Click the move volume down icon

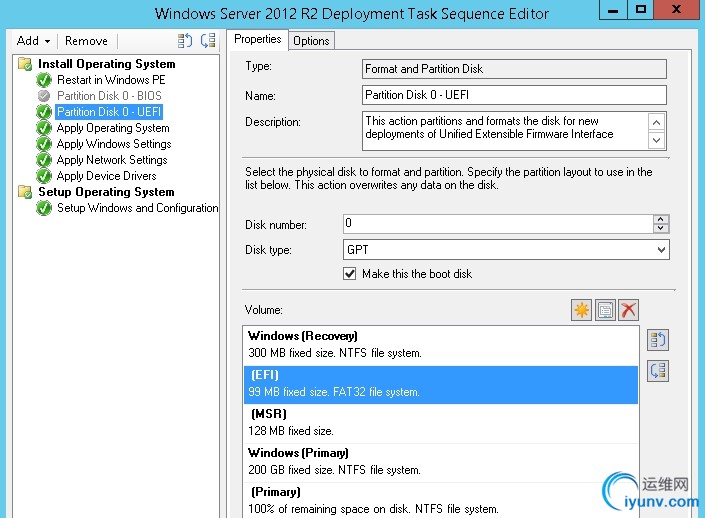click(x=658, y=371)
